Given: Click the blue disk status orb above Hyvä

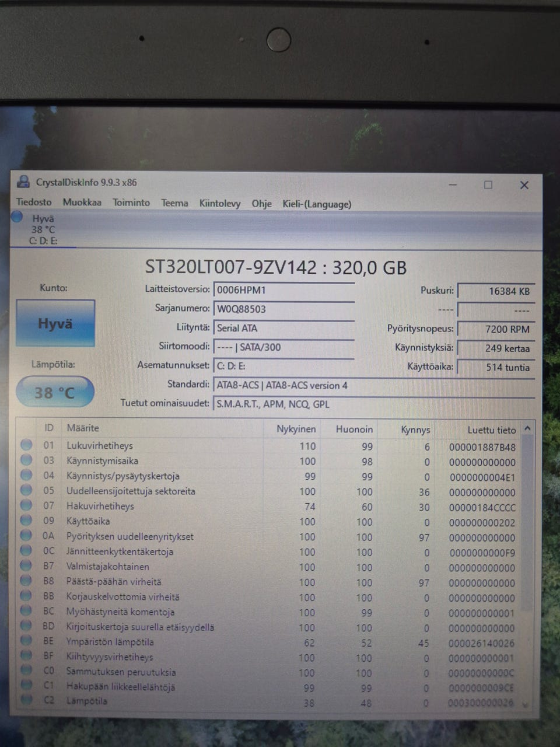Looking at the screenshot, I should pyautogui.click(x=17, y=217).
